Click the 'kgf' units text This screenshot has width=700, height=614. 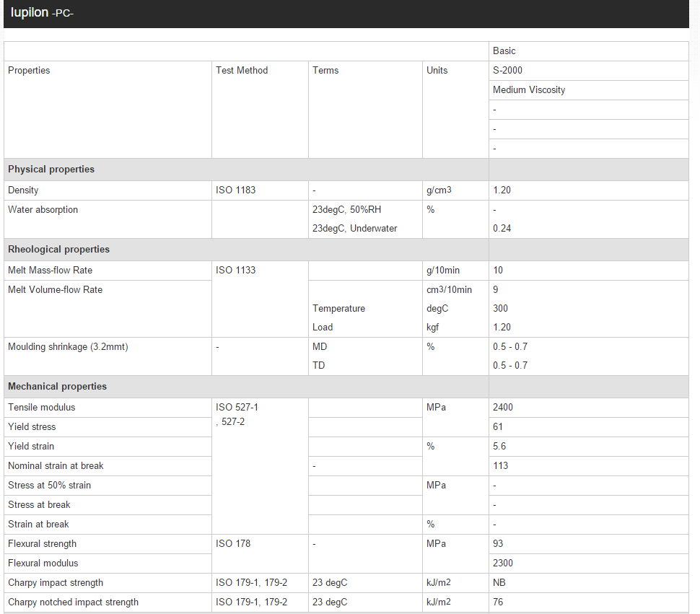point(432,328)
